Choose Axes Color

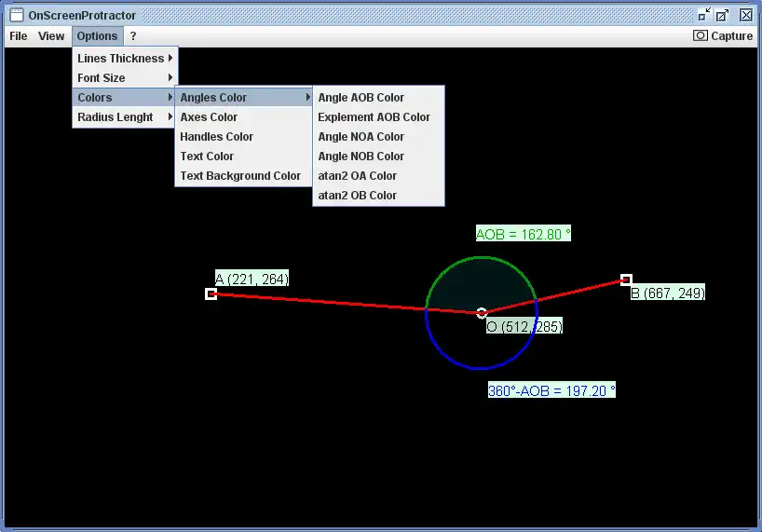coord(243,117)
